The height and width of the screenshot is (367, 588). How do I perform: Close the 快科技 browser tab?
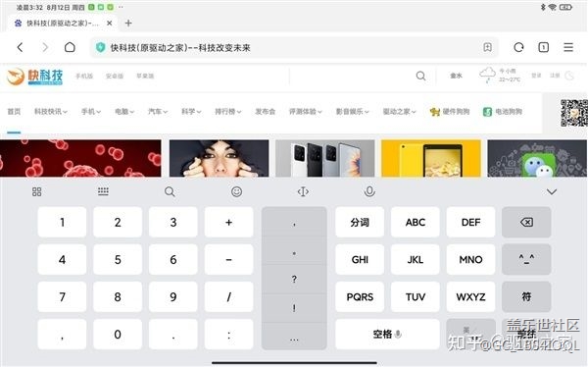point(109,24)
